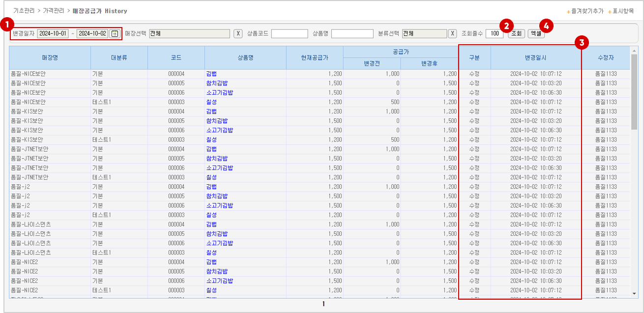Open the first 김밥 product link
This screenshot has height=313, width=644.
click(x=211, y=74)
